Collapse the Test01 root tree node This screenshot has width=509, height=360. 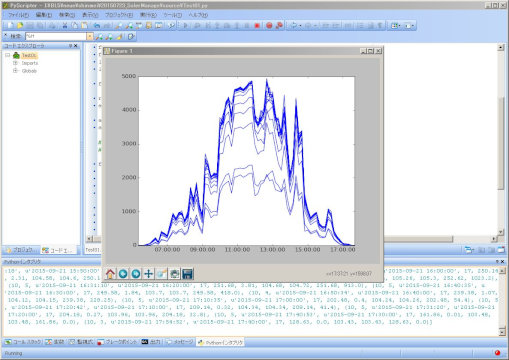coord(7,55)
